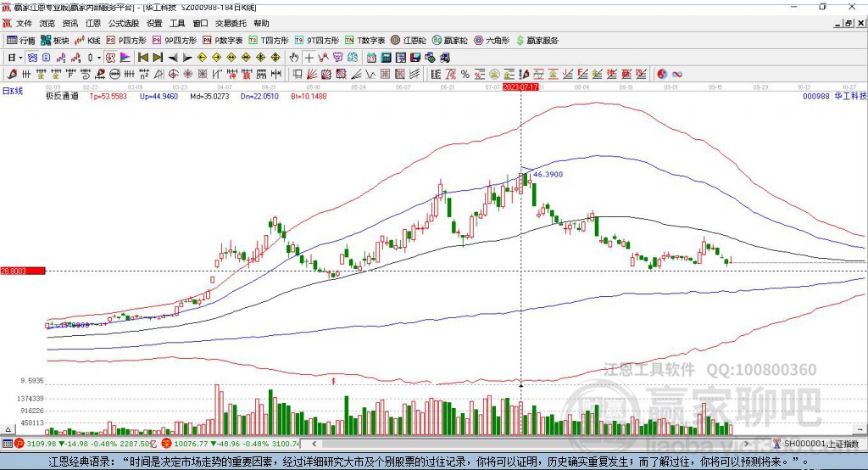Screen dimensions: 868x470
Task: Open the T数字表 tool
Action: [x=364, y=41]
